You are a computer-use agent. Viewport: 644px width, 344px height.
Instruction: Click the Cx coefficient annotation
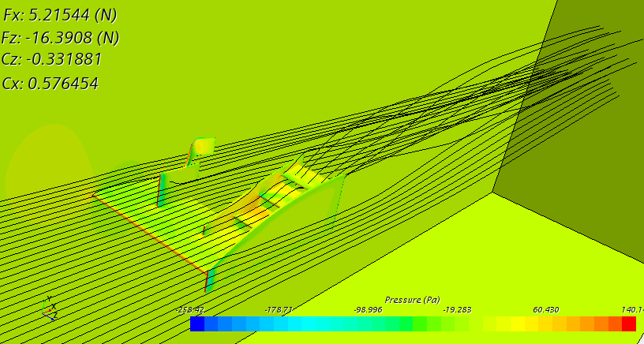coord(51,82)
